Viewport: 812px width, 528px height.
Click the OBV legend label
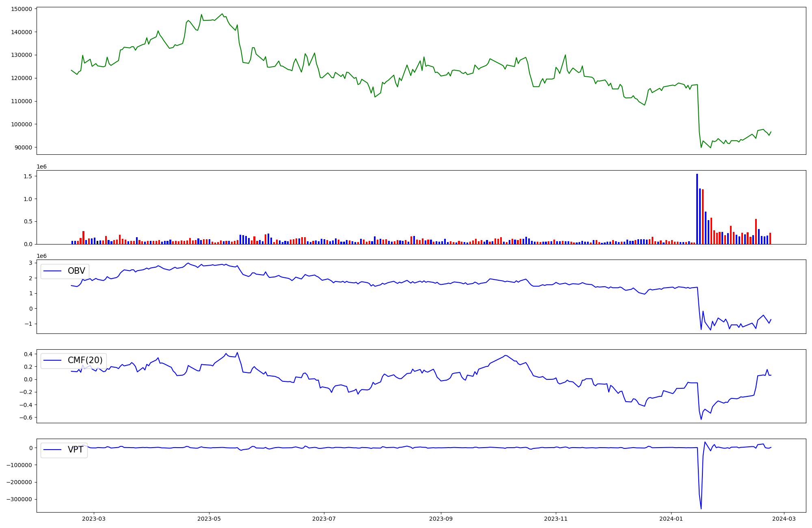(76, 271)
